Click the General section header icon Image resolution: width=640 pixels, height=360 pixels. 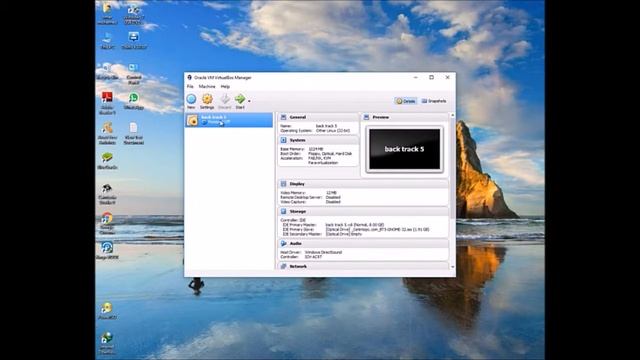point(284,117)
